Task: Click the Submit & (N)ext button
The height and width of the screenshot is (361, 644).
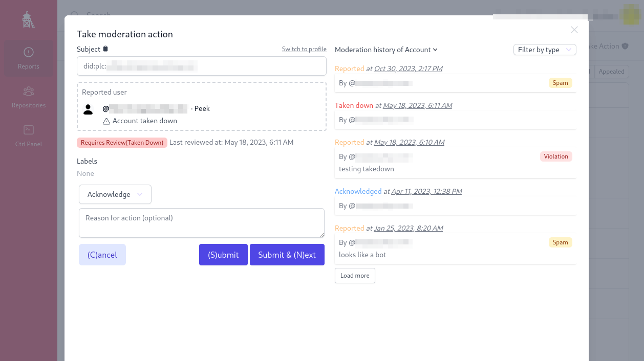Action: [287, 254]
